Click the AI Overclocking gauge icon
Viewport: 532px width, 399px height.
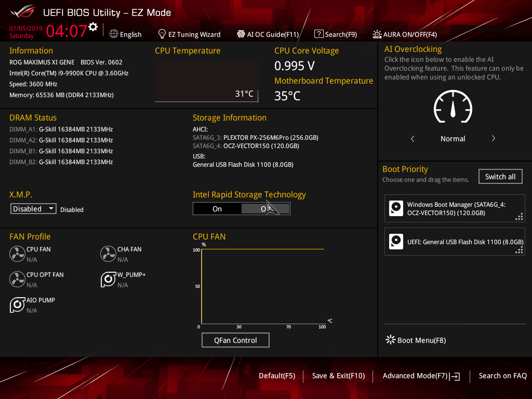(453, 107)
